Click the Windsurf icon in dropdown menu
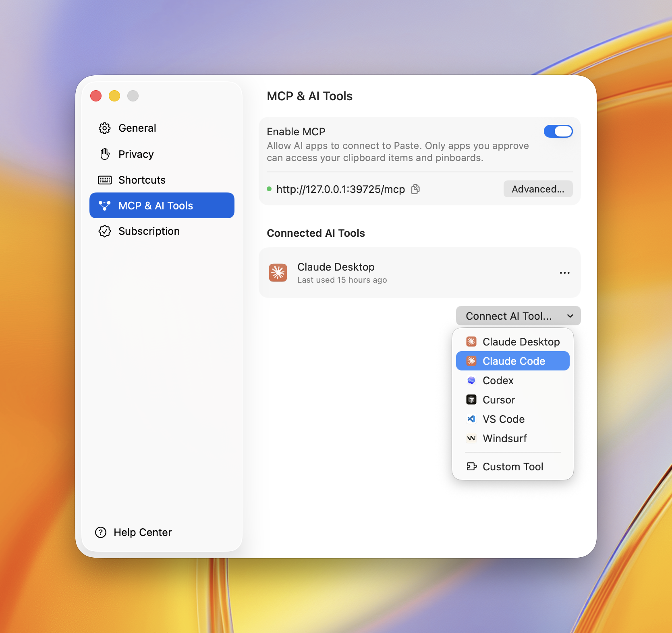This screenshot has height=633, width=672. (x=471, y=438)
